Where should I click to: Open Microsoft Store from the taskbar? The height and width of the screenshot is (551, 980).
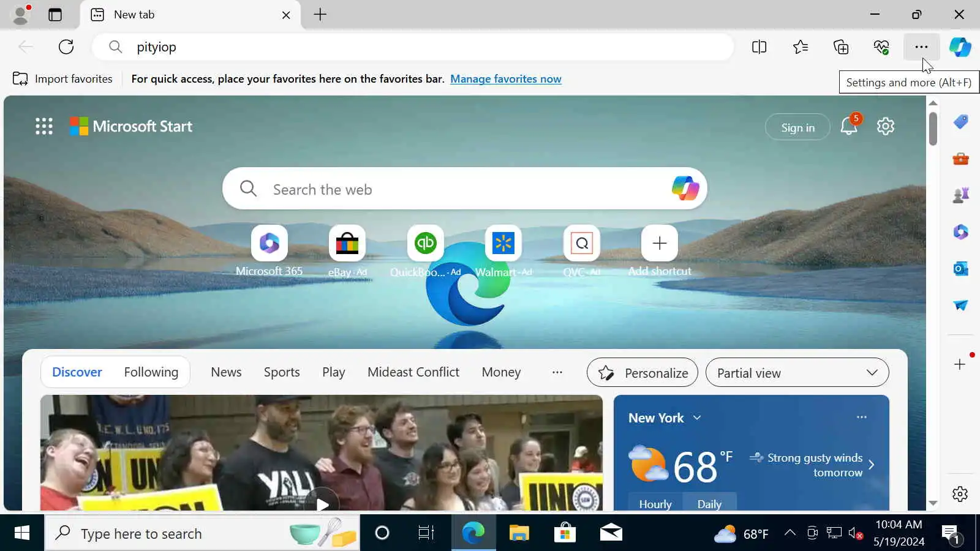(565, 533)
